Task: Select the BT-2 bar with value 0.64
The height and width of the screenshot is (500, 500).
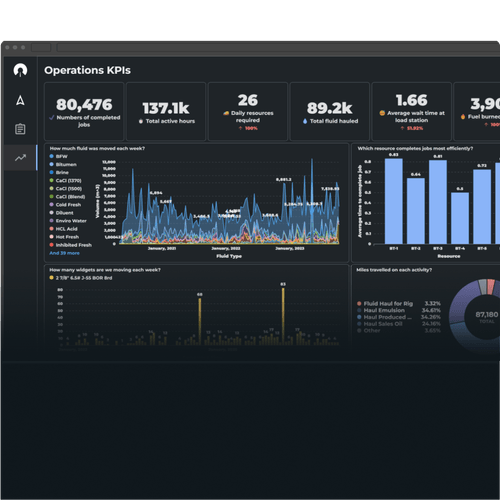Action: click(416, 211)
